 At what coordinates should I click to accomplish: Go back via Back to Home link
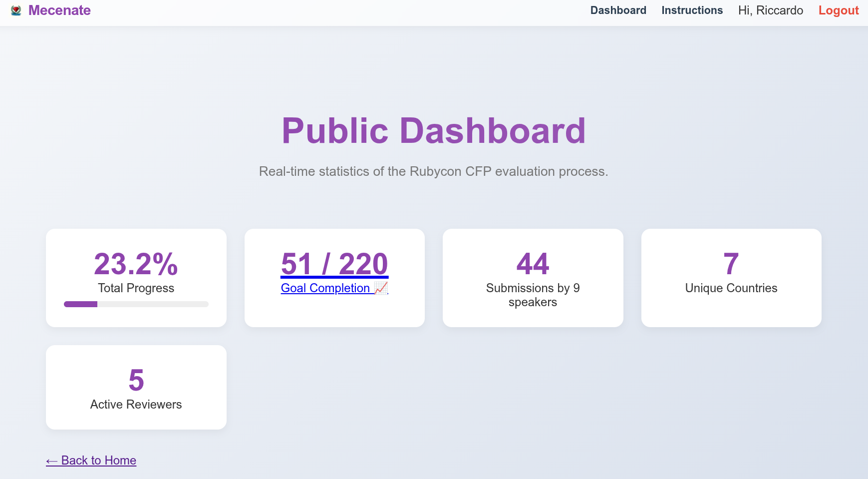[91, 461]
